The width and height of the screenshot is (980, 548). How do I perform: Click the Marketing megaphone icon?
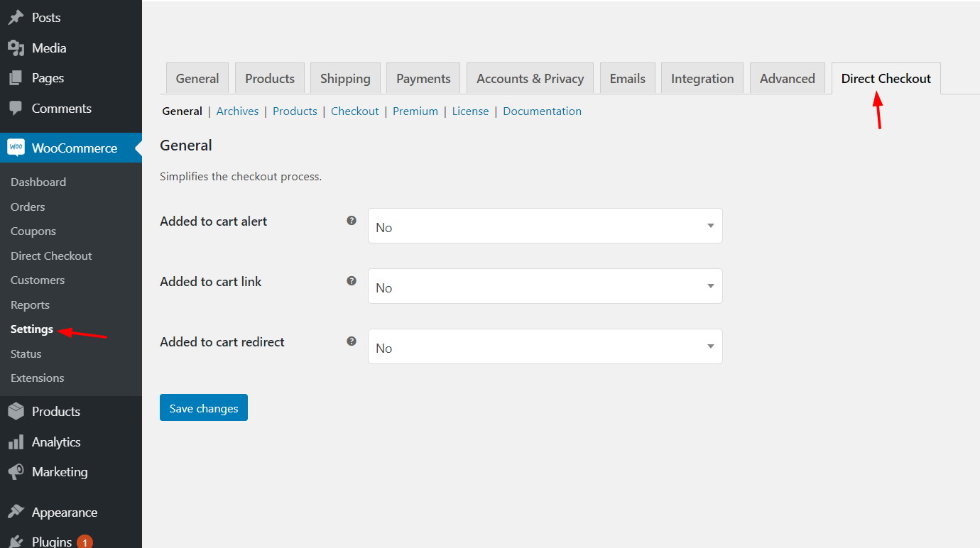click(x=16, y=472)
